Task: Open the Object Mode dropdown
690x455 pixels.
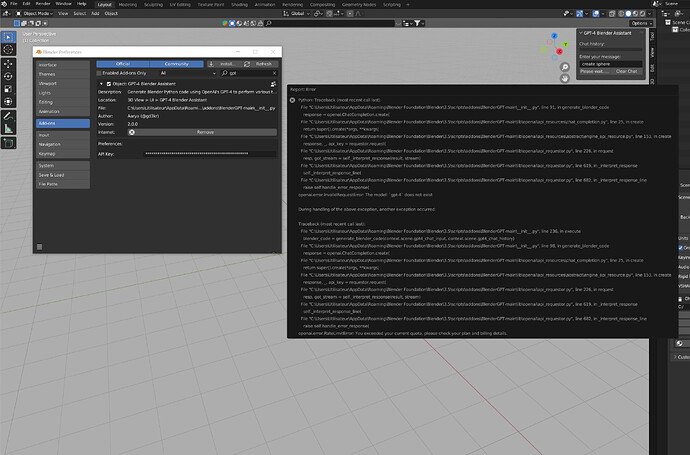Action: (34, 14)
